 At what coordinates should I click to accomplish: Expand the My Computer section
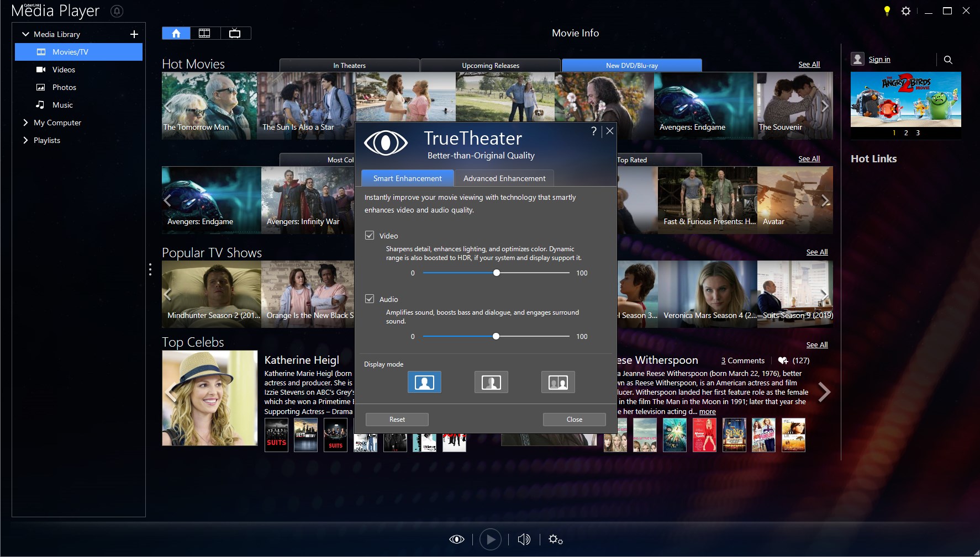click(25, 123)
